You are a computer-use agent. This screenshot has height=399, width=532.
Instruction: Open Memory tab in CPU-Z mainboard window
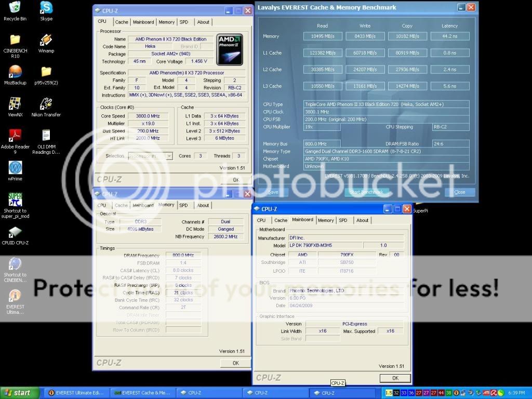point(326,220)
